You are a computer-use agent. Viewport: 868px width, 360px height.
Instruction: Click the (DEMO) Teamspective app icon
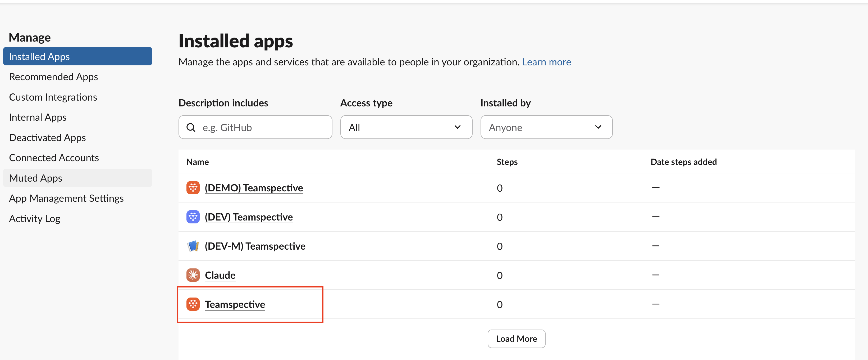tap(193, 188)
